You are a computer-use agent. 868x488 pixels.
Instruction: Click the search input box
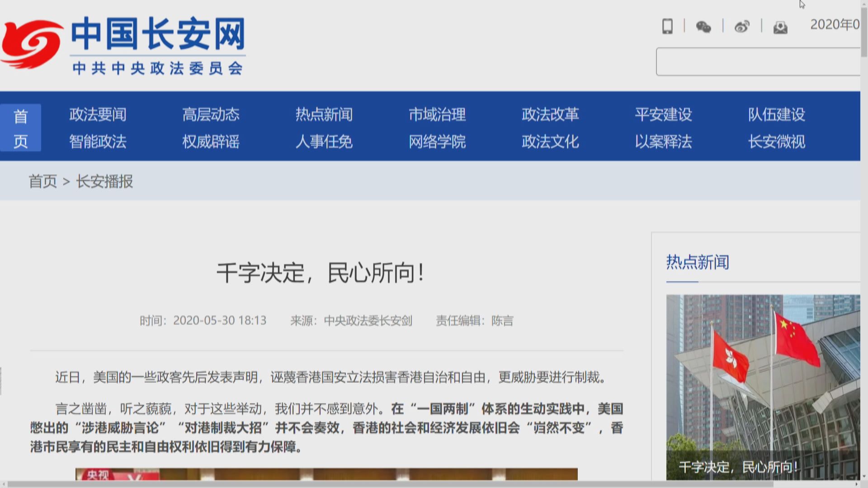point(759,62)
